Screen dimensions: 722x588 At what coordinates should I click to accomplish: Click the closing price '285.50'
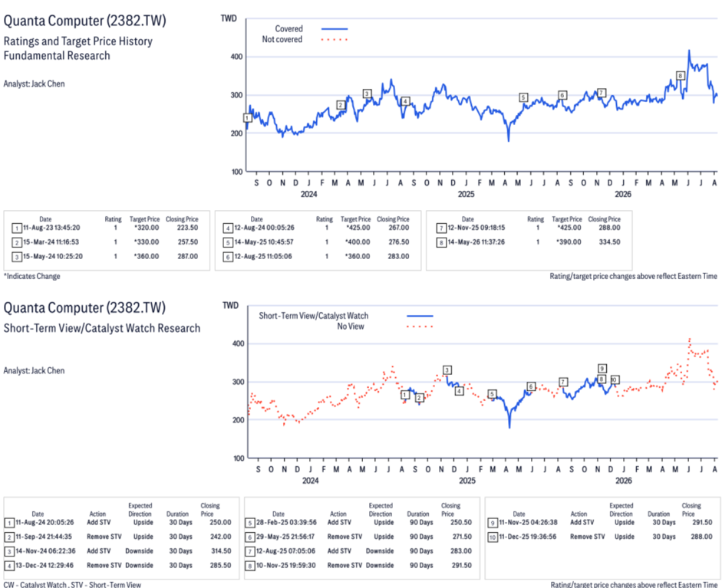coord(221,566)
